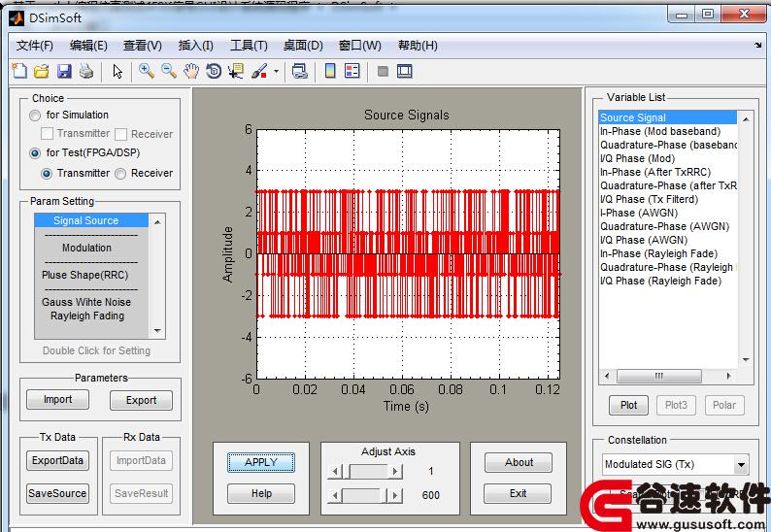Select the Brush data tool

pos(259,71)
